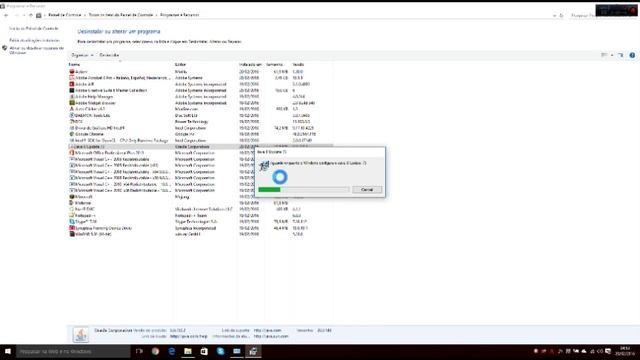Select Todos os Itens do Painel breadcrumb
Screen dimensions: 640x360
(121, 15)
